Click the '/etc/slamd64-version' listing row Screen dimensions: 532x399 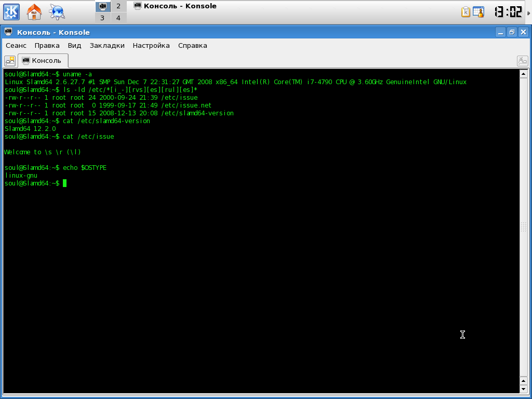tap(119, 113)
